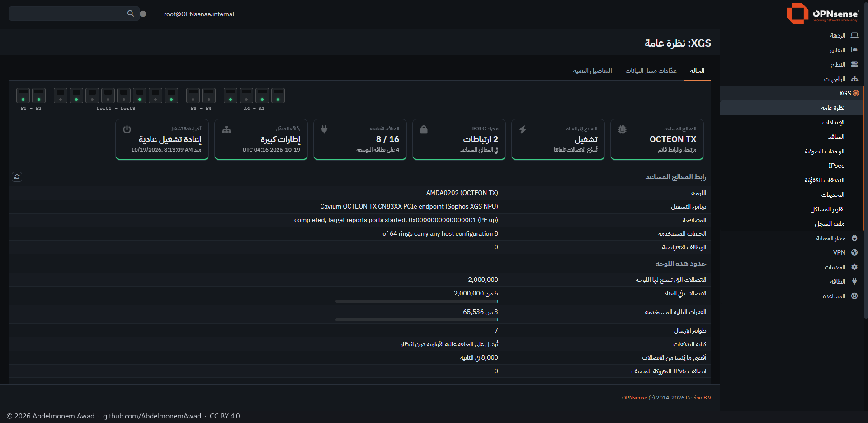Select the F1 port indicator
This screenshot has height=423, width=868.
(x=23, y=95)
